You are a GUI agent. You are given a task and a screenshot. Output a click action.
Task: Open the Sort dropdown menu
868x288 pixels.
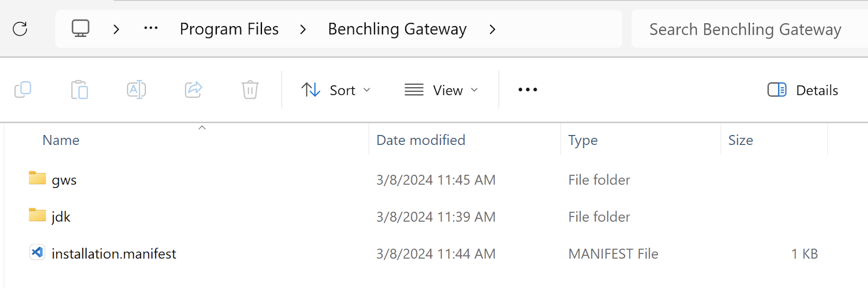coord(336,90)
